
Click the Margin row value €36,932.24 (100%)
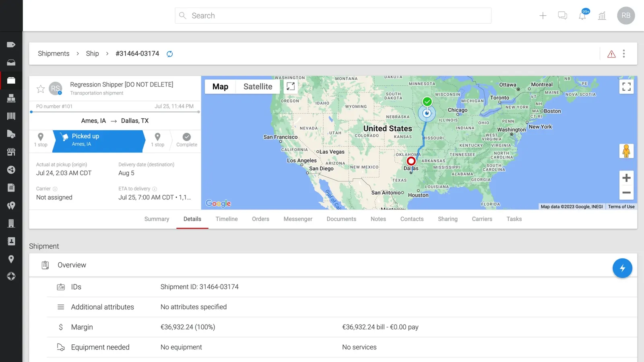point(188,327)
